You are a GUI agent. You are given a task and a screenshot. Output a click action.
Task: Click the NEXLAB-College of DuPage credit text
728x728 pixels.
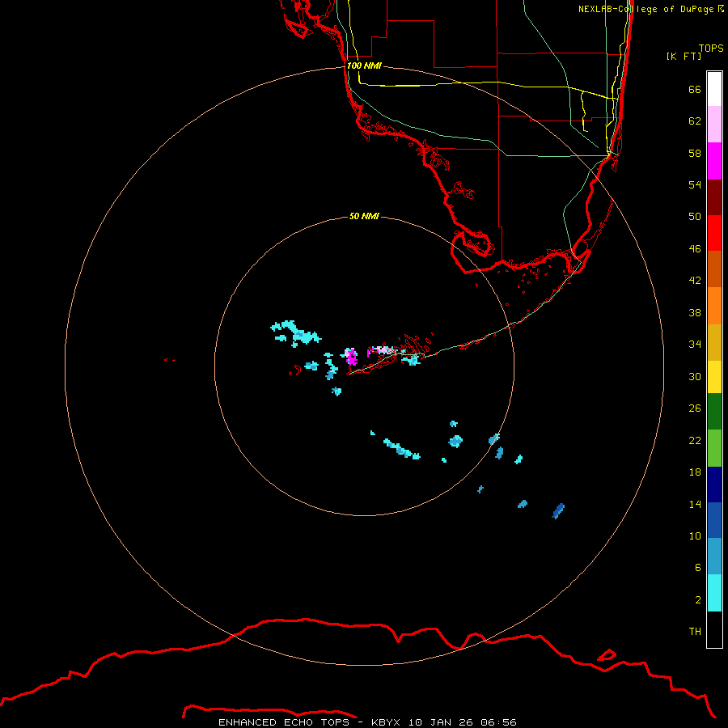coord(645,9)
